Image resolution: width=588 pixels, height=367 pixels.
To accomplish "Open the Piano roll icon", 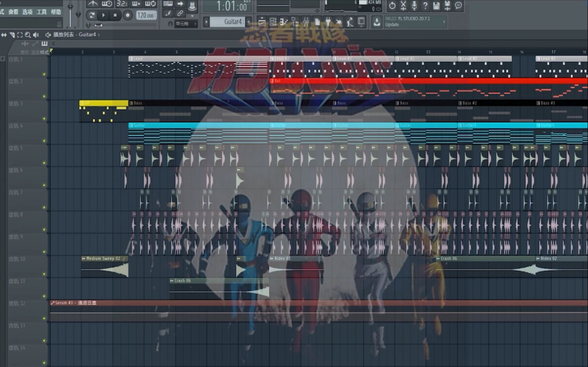I will (x=284, y=21).
